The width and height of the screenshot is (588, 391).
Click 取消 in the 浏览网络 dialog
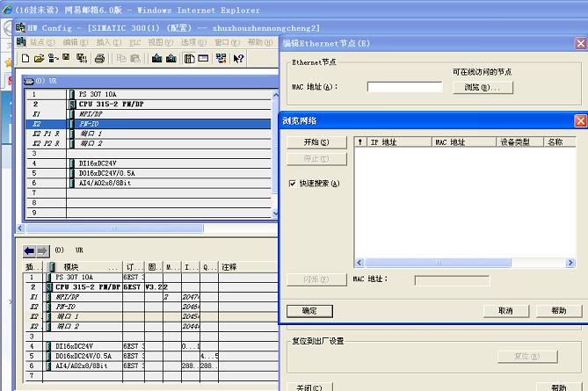coord(506,311)
